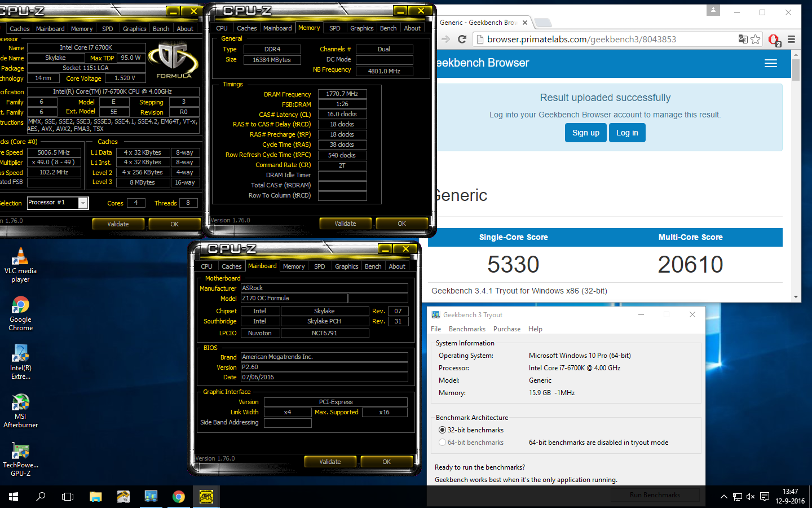Click OK in the ASRock mainboard CPU-Z window
Image resolution: width=812 pixels, height=508 pixels.
click(x=386, y=462)
